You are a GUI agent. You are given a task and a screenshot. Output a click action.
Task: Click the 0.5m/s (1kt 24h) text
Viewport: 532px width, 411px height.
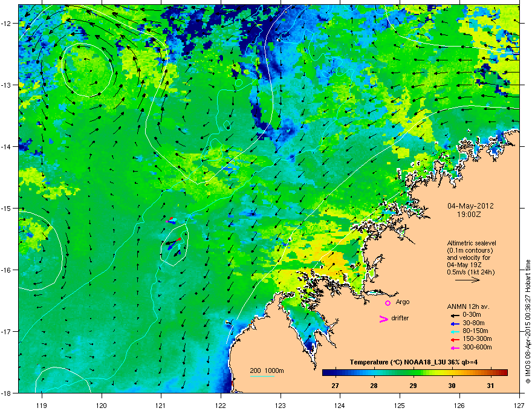470,272
